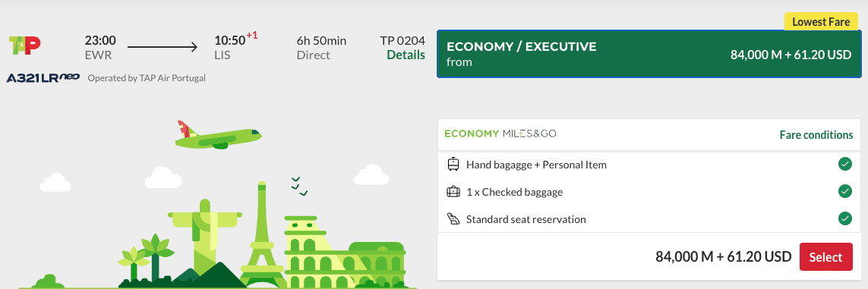Click the seat reservation green checkmark

point(844,218)
